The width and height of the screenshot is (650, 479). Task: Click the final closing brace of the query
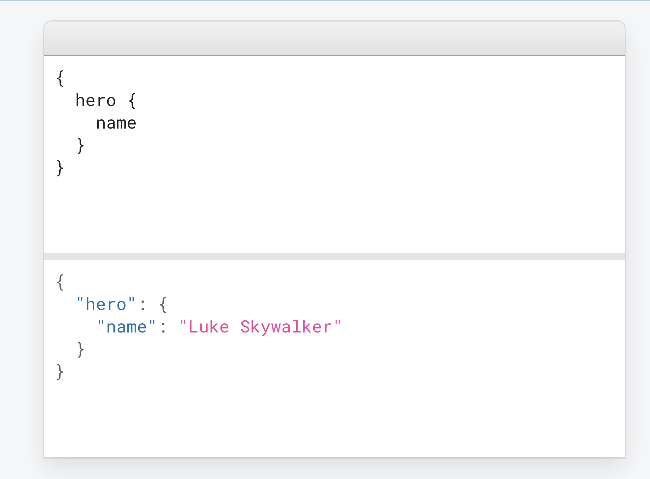61,168
